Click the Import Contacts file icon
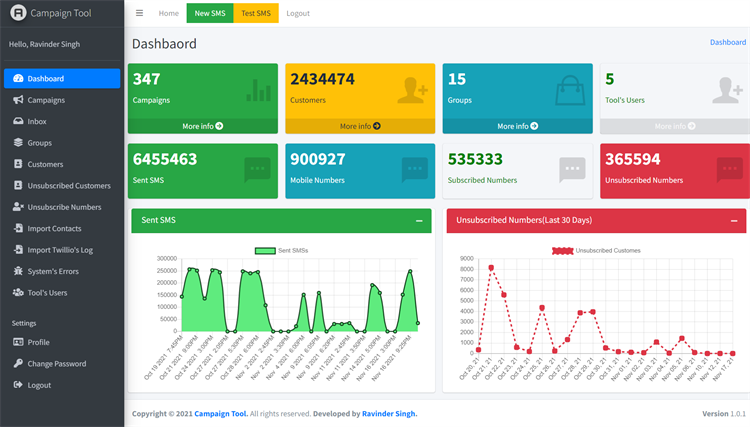Screen dimensions: 750x427 (18, 228)
